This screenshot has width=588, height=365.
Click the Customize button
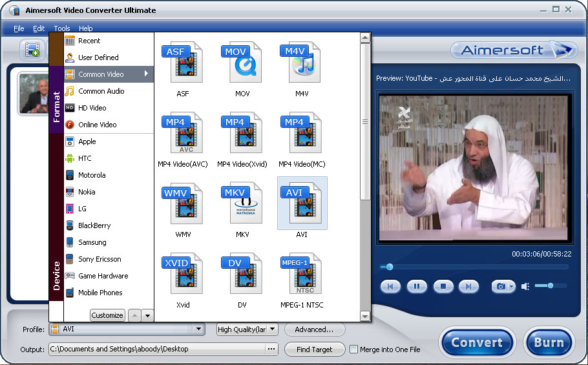(107, 315)
